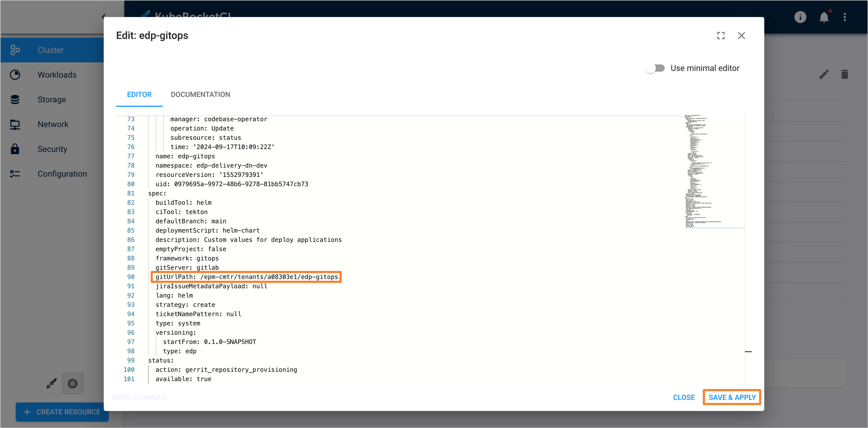Viewport: 868px width, 428px height.
Task: Delete the resource using the trash icon
Action: point(845,75)
